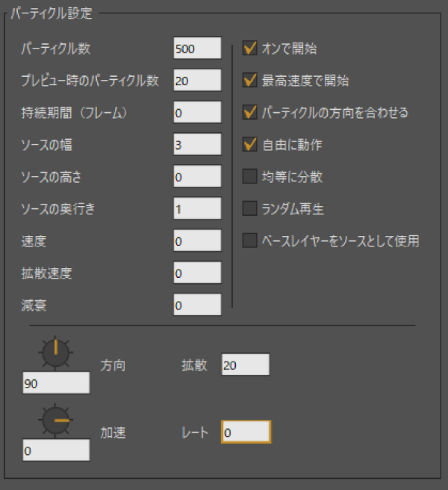The width and height of the screenshot is (448, 490).
Task: Enable ベースレイヤーをソースとして使用 checkbox
Action: pyautogui.click(x=250, y=241)
